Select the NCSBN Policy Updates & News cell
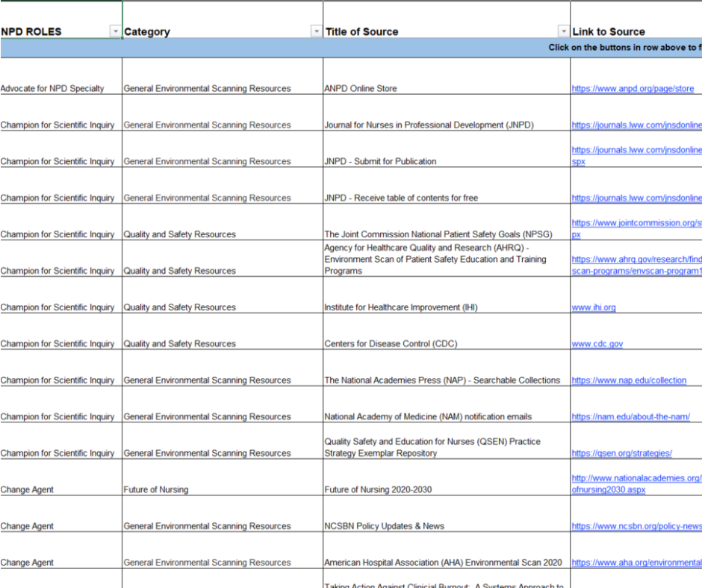The image size is (702, 588). click(x=447, y=513)
